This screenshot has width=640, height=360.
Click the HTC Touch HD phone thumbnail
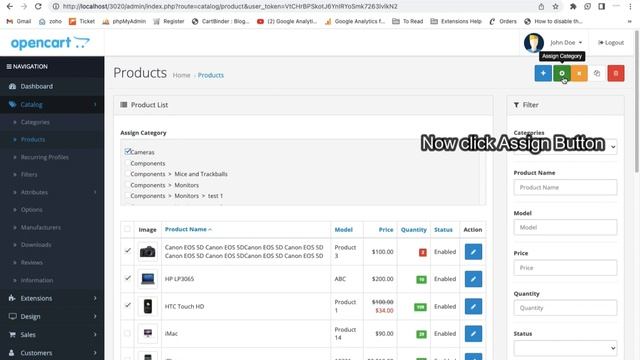[x=147, y=307]
